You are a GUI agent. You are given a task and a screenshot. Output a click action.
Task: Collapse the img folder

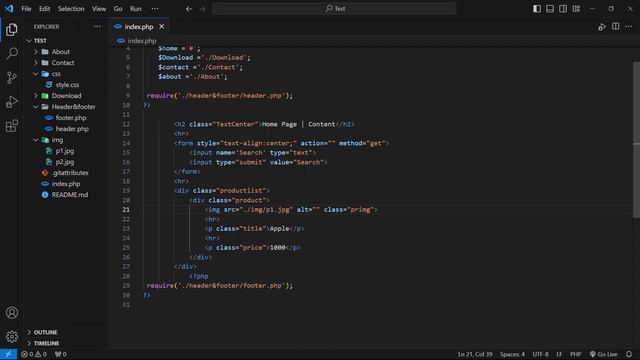tap(36, 140)
